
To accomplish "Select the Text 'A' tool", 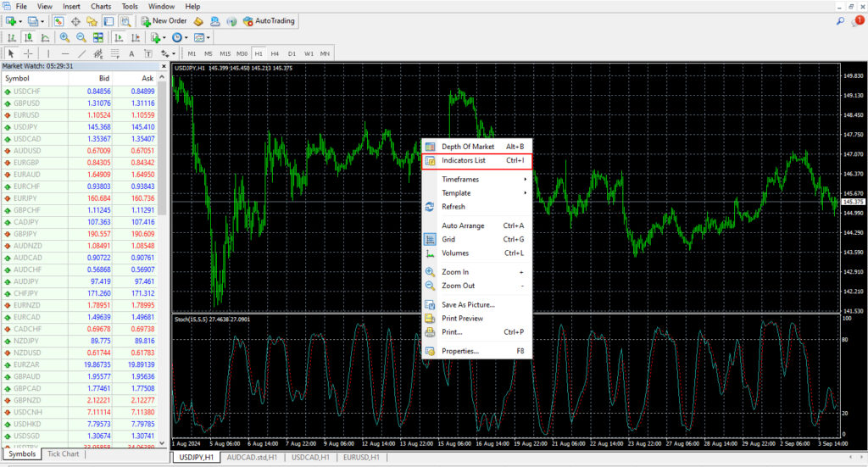I will point(131,53).
